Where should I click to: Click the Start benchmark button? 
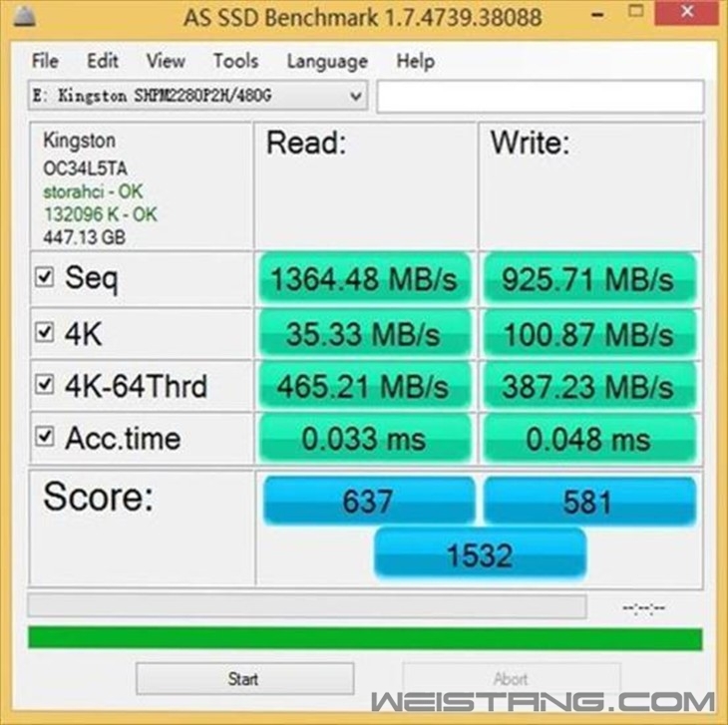pos(244,679)
